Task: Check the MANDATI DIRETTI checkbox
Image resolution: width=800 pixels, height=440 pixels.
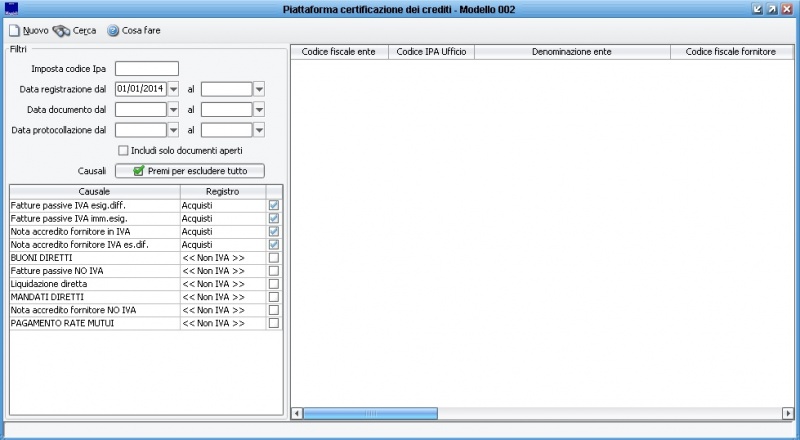Action: coord(274,297)
